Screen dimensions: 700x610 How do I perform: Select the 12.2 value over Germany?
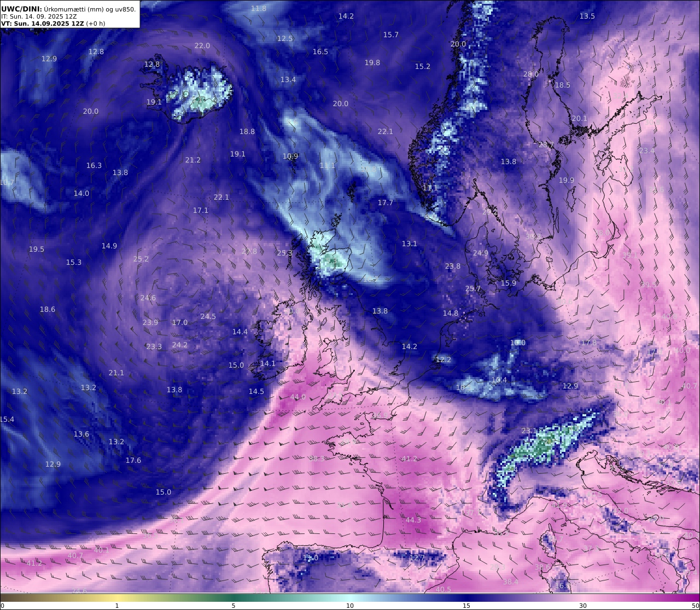tap(444, 359)
